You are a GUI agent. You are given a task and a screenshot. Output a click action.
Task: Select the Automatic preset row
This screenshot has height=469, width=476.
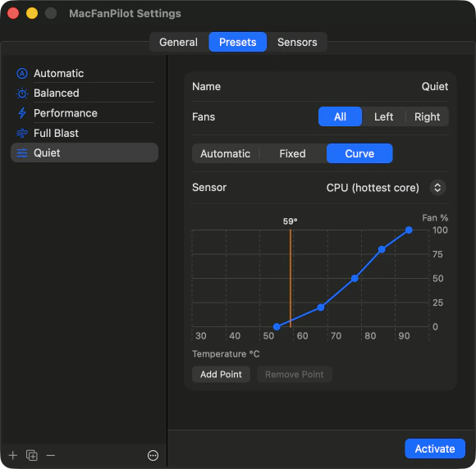[x=85, y=74]
